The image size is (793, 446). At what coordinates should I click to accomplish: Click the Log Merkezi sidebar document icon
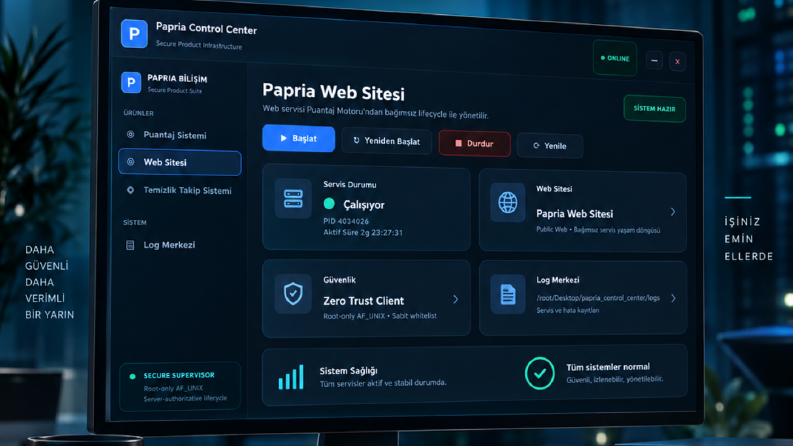(x=130, y=245)
